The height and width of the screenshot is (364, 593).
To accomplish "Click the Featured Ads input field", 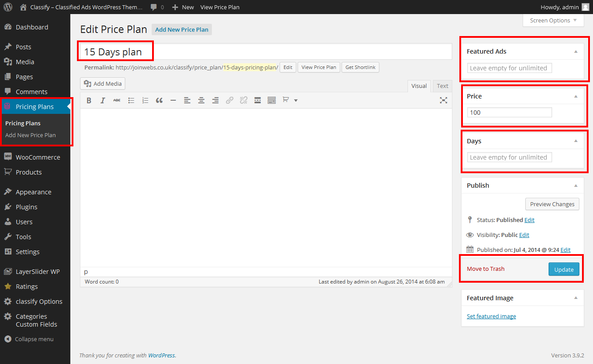I will coord(509,68).
